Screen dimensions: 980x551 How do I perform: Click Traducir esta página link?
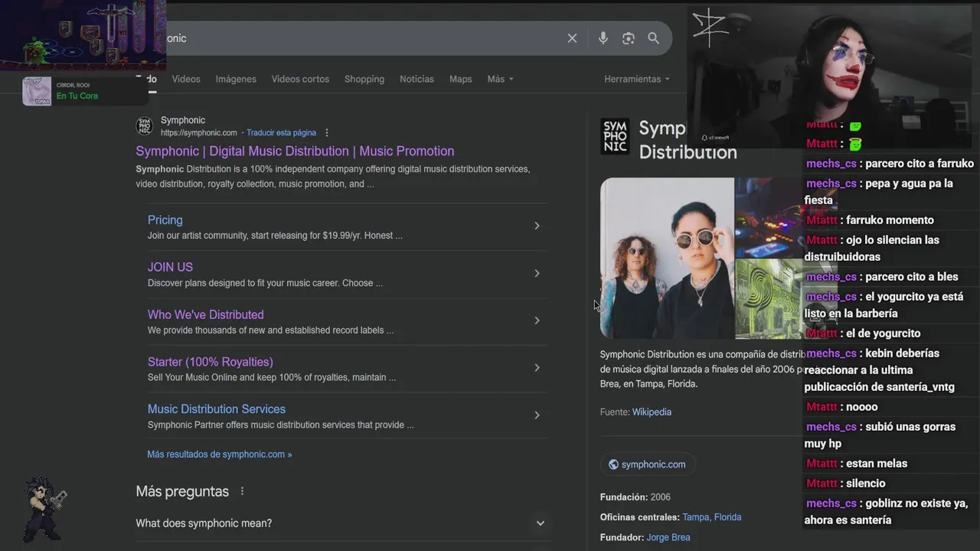click(281, 133)
